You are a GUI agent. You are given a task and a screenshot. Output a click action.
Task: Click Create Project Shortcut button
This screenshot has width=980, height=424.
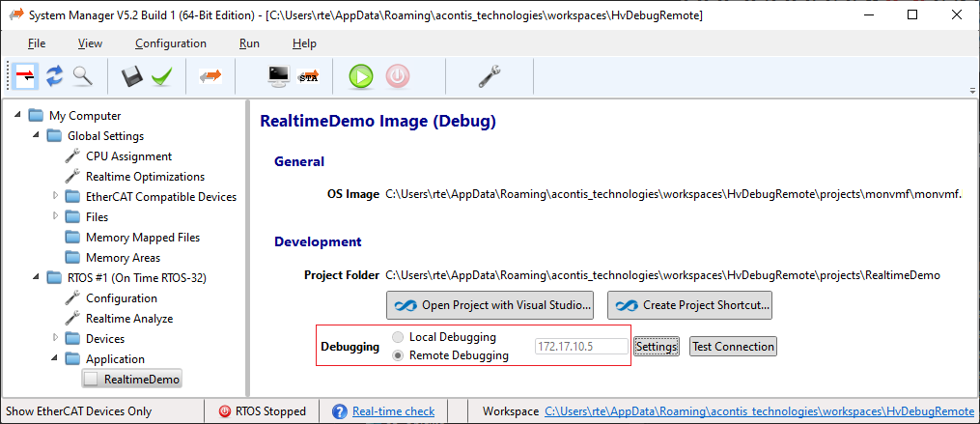(690, 305)
